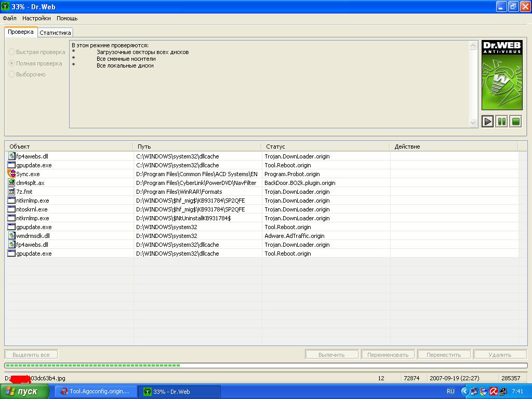Select the ntoskrnl.exe file icon
This screenshot has width=532, height=399.
pyautogui.click(x=11, y=209)
